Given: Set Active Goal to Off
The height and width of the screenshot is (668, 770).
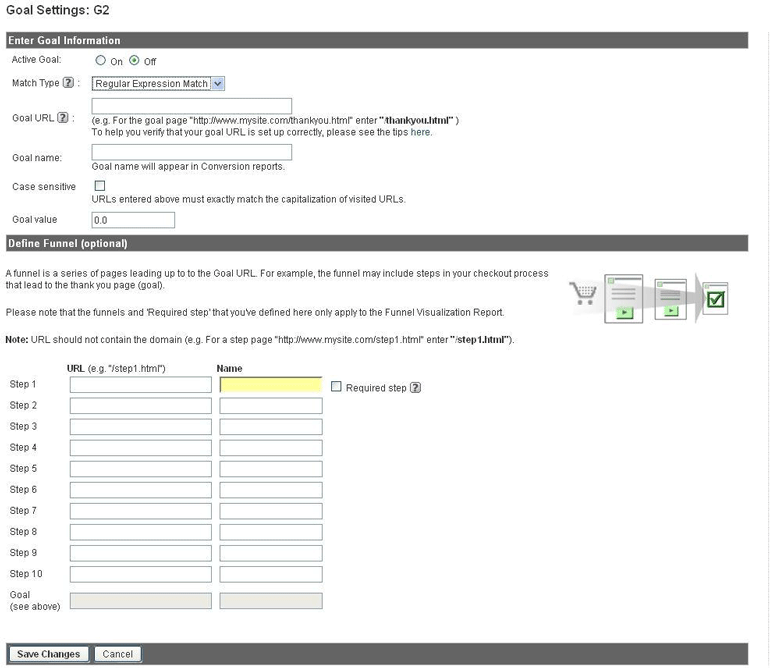Looking at the screenshot, I should [134, 60].
